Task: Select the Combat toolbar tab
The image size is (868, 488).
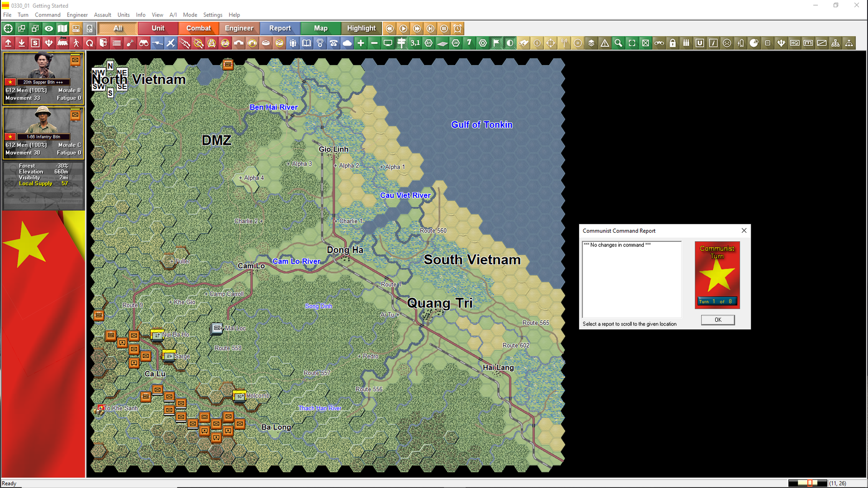Action: tap(199, 28)
